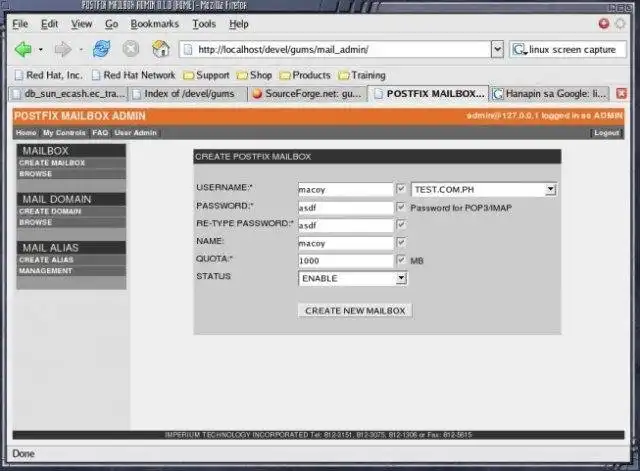Viewport: 640px width, 471px height.
Task: Open the Training bookmarks folder
Action: [x=362, y=75]
